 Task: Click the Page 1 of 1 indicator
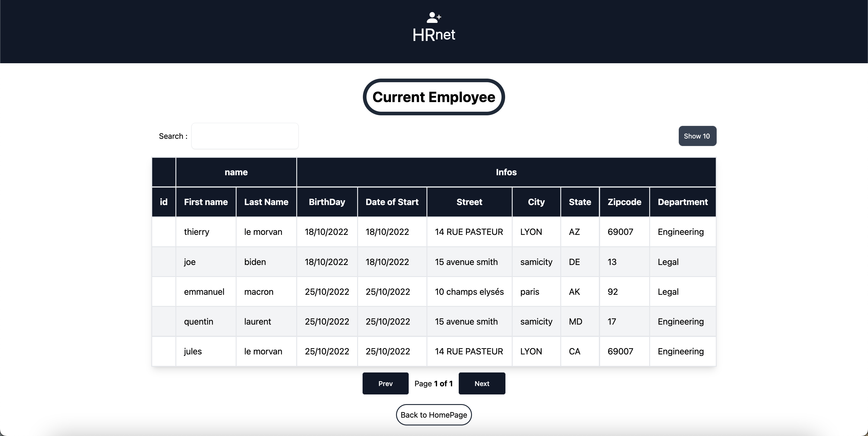point(434,383)
